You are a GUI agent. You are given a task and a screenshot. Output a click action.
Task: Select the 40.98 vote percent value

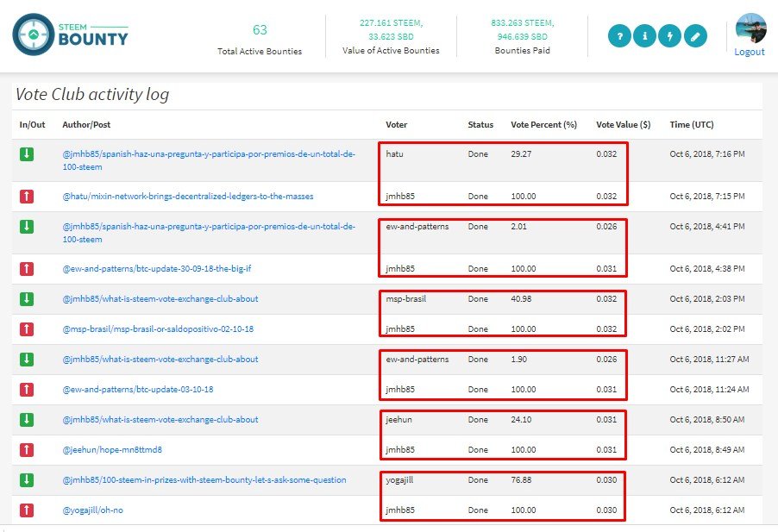pos(521,299)
